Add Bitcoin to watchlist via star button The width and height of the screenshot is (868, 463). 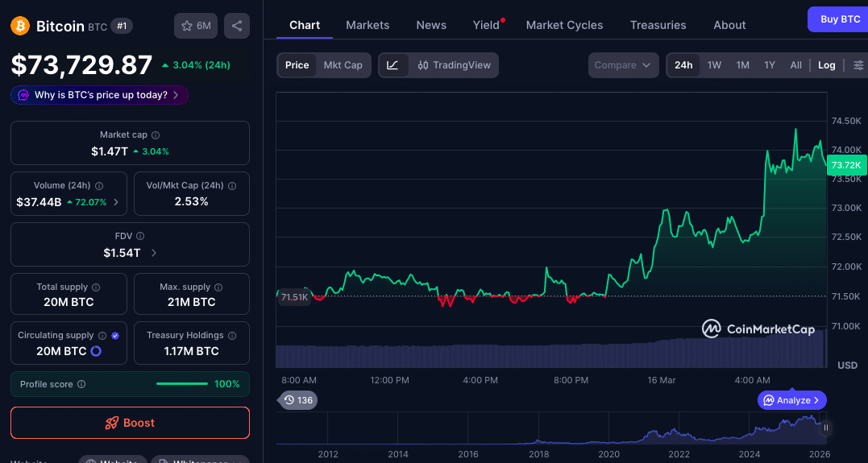pos(196,26)
